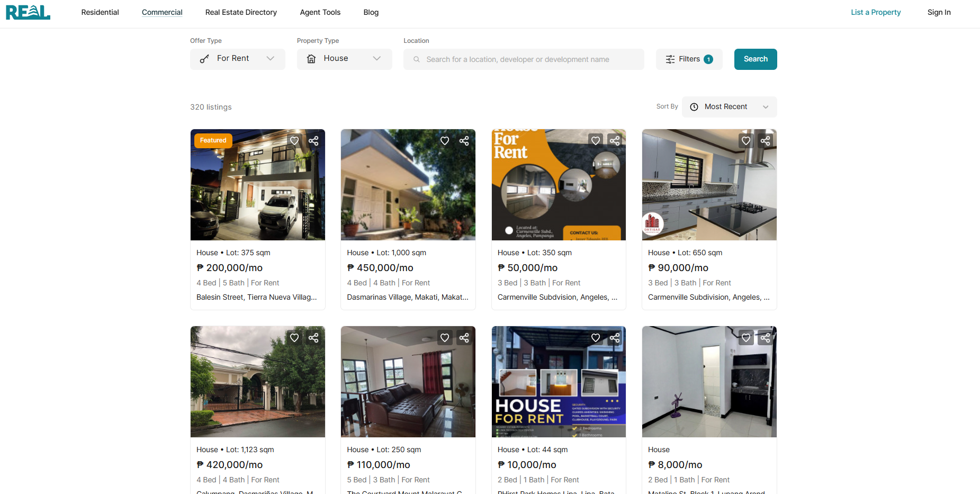Save the ₱10,000/mo house to favorites
Screen dimensions: 980x494
(x=596, y=338)
